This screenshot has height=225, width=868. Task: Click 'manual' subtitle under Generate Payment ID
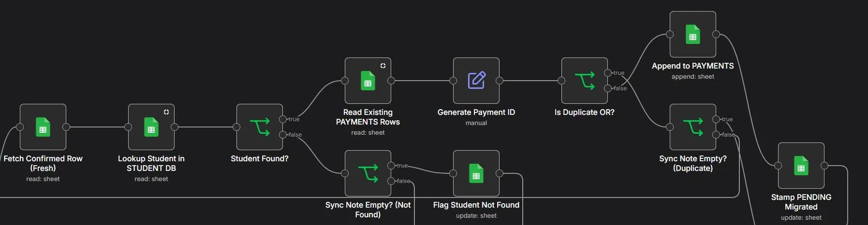point(476,123)
